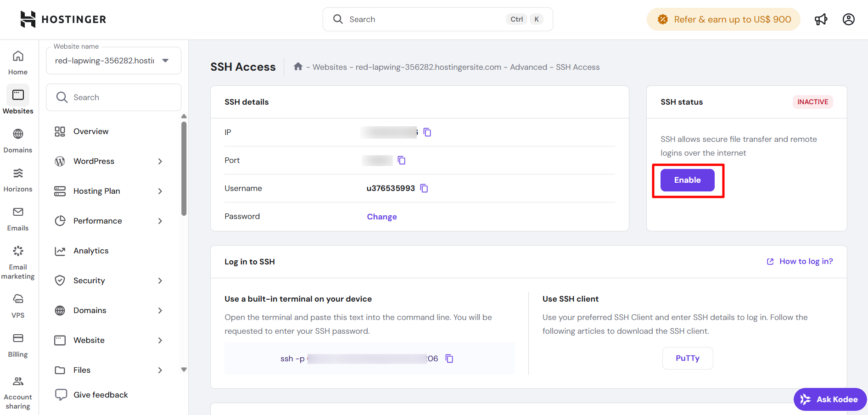Click Give feedback
This screenshot has height=415, width=868.
point(91,395)
